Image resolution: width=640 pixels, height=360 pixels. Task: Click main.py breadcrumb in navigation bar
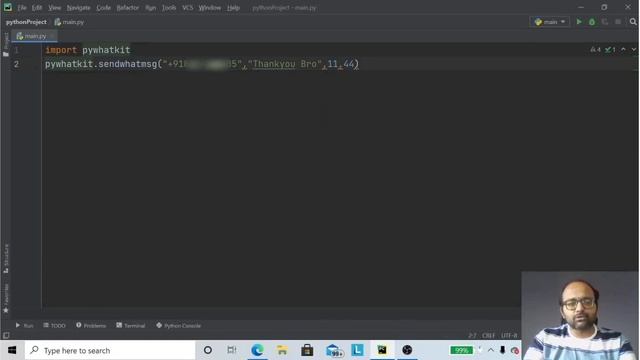(69, 22)
